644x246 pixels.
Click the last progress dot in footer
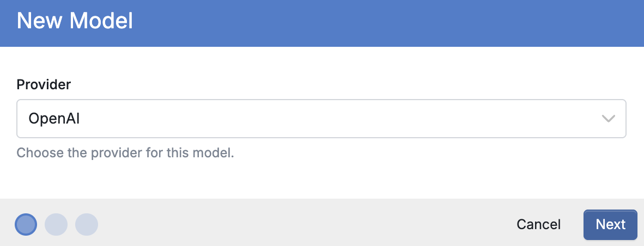[87, 224]
